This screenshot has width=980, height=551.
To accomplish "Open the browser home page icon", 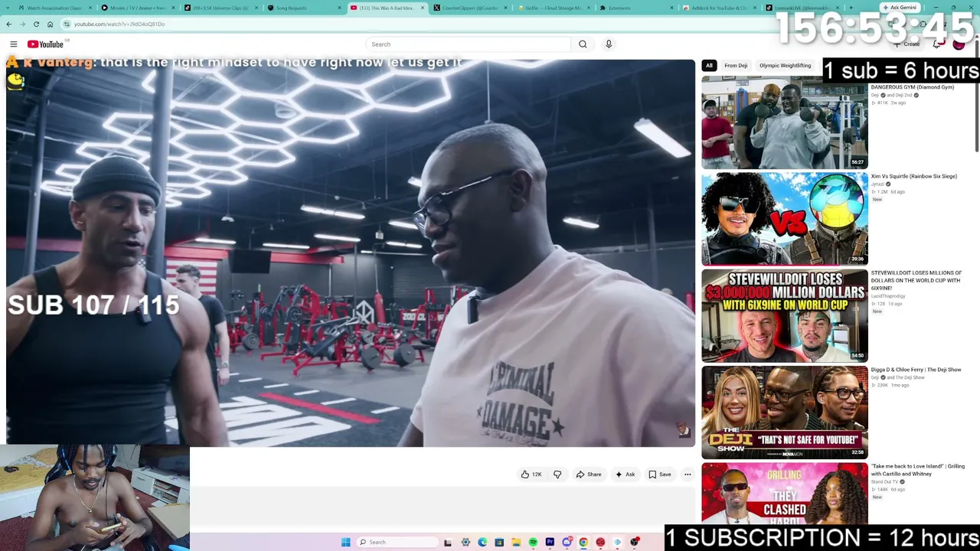I will pos(50,24).
